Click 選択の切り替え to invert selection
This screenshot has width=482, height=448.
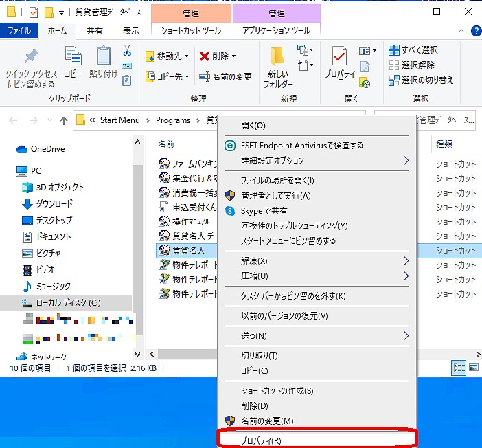(421, 80)
